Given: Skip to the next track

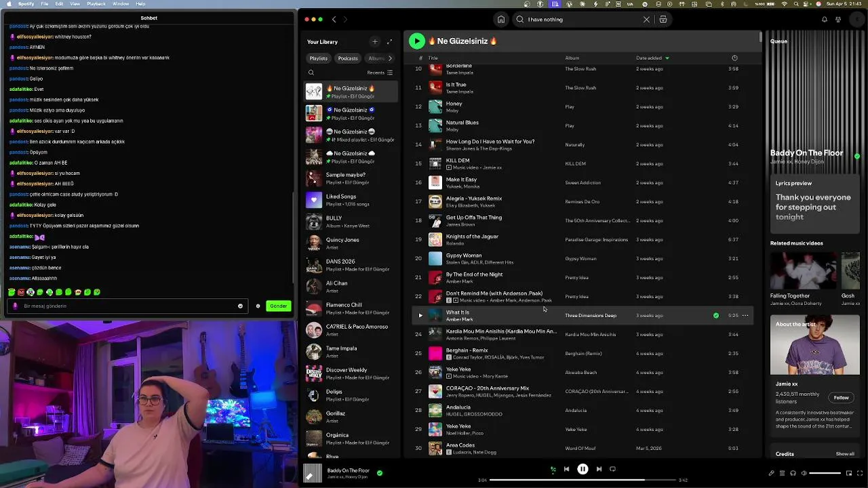Looking at the screenshot, I should pyautogui.click(x=599, y=469).
